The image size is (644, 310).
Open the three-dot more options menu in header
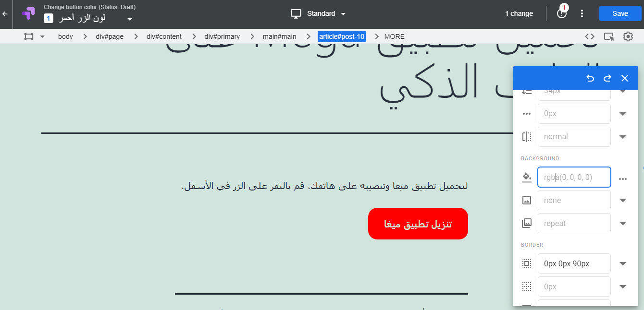[582, 13]
